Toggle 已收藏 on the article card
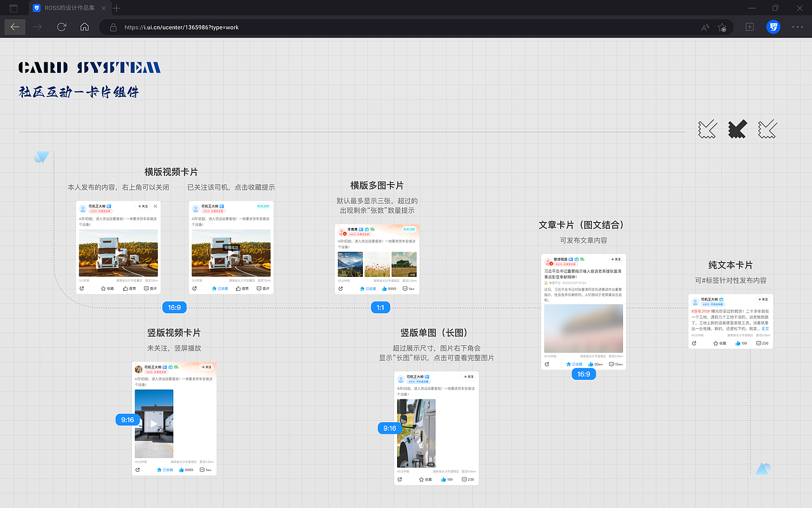 575,364
